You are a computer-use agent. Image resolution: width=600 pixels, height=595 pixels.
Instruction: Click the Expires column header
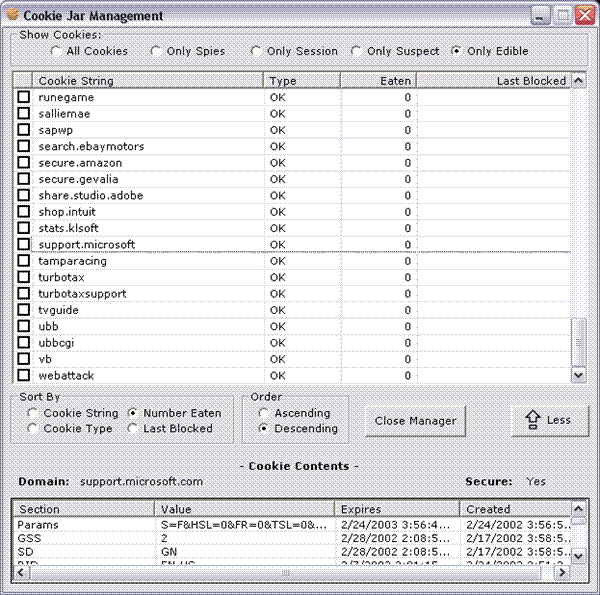[398, 509]
